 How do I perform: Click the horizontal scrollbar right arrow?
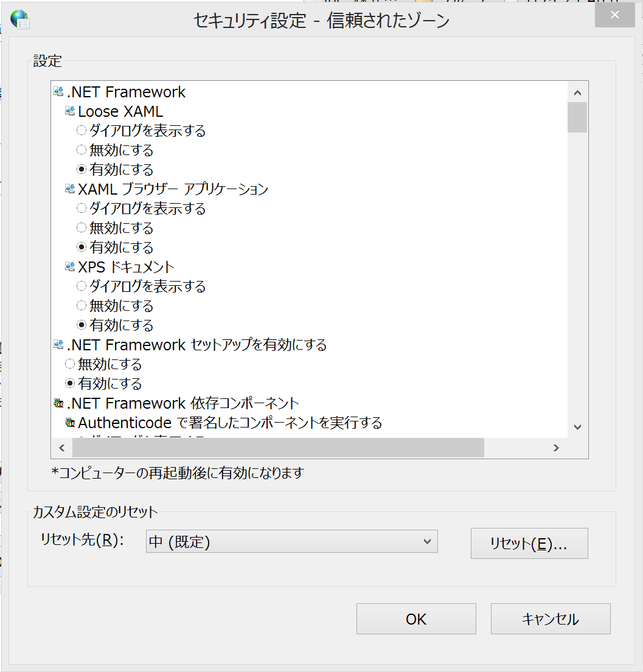click(x=556, y=448)
